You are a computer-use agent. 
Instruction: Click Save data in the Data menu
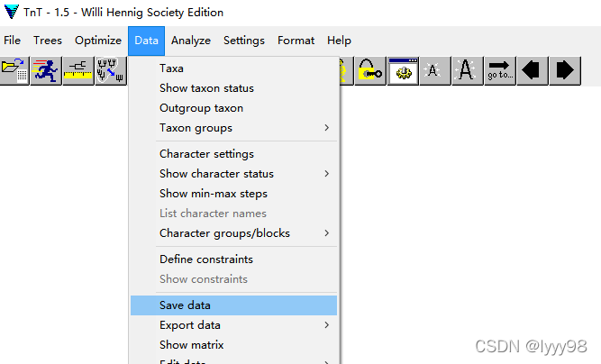click(x=233, y=305)
